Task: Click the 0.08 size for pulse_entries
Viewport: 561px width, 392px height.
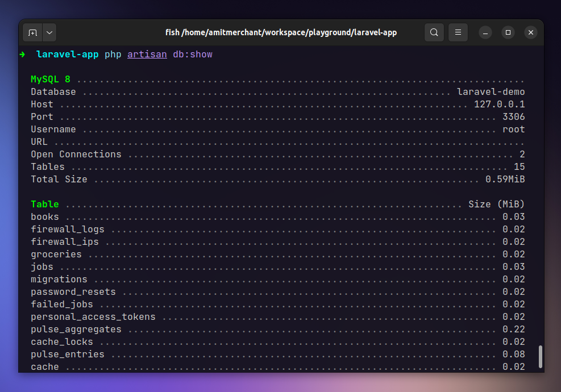Action: [513, 355]
